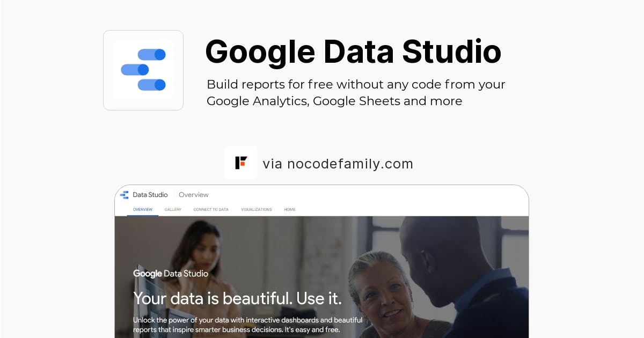Select the HOME tab
This screenshot has width=644, height=338.
(290, 209)
